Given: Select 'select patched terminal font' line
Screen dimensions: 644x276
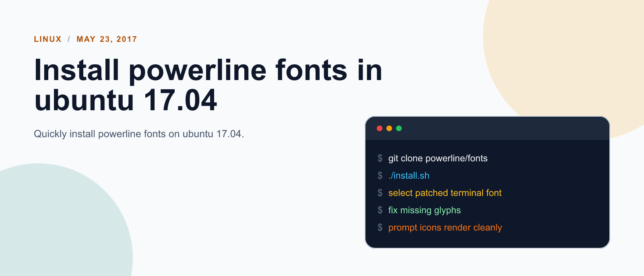Looking at the screenshot, I should (445, 193).
